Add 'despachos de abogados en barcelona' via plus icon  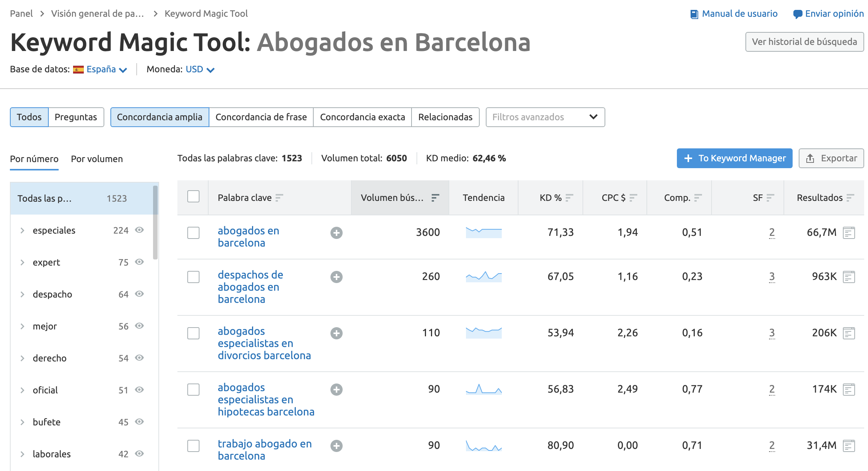point(337,277)
